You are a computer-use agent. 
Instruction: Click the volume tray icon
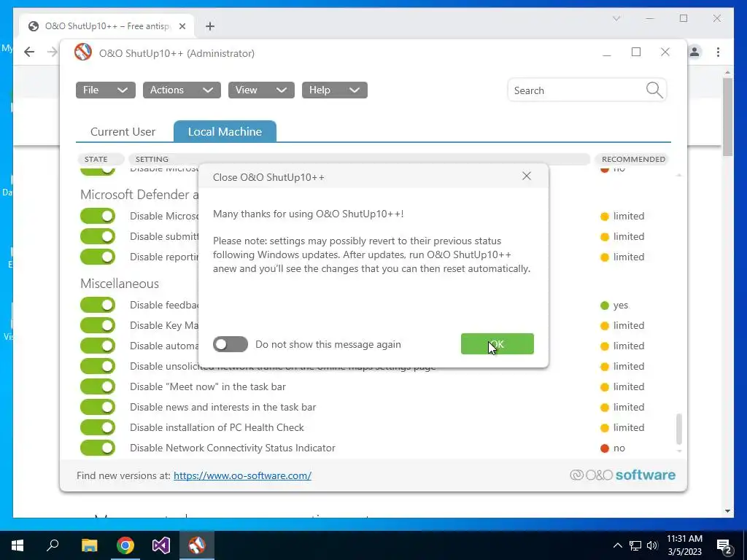coord(652,545)
